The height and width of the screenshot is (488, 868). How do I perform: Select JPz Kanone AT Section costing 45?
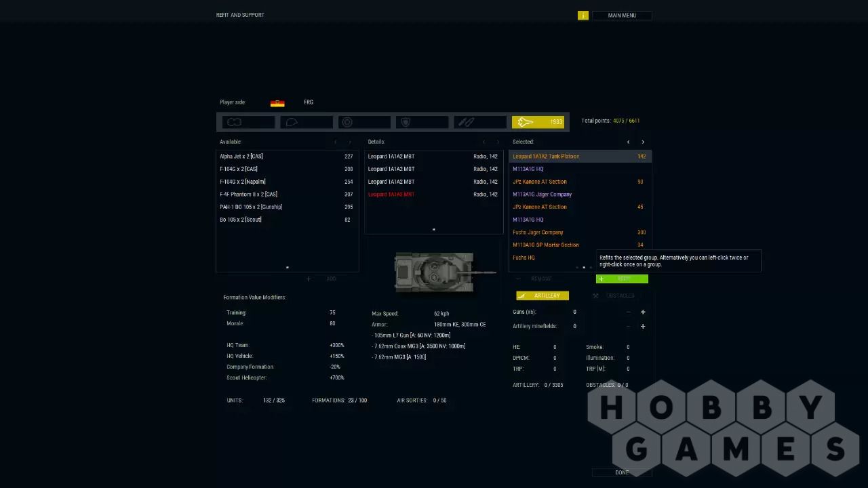coord(579,207)
